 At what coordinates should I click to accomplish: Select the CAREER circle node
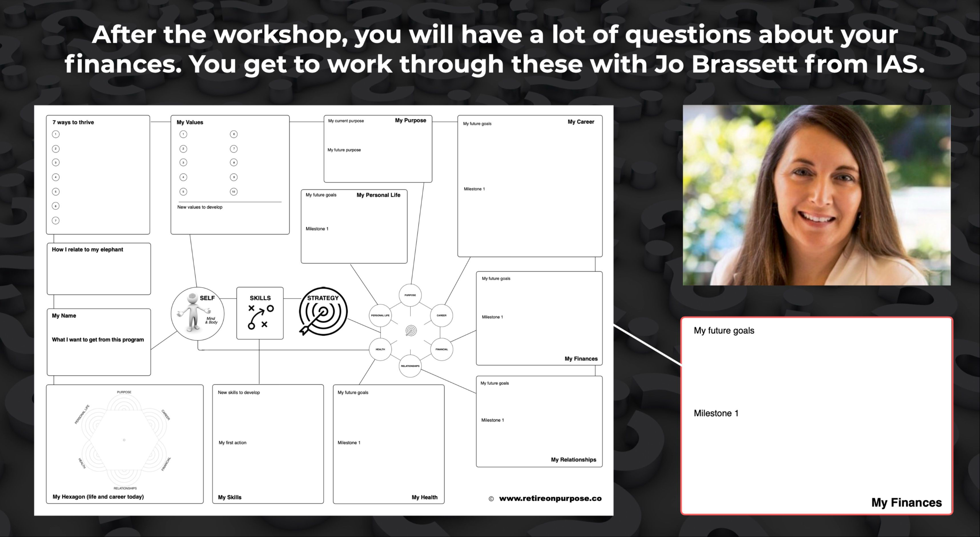pos(441,316)
